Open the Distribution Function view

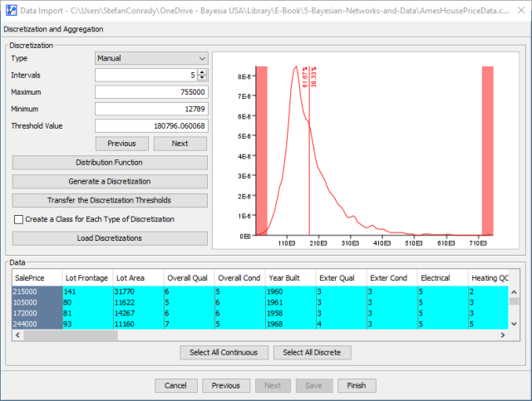point(110,163)
